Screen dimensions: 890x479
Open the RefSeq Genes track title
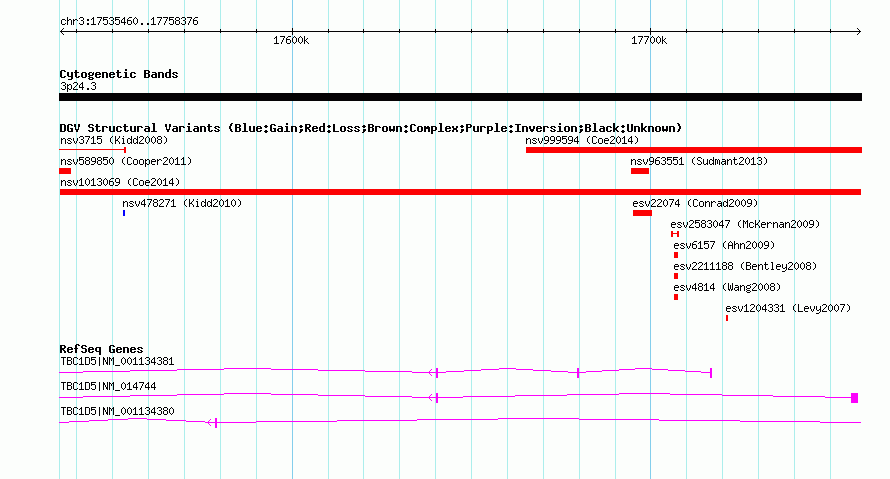coord(101,349)
